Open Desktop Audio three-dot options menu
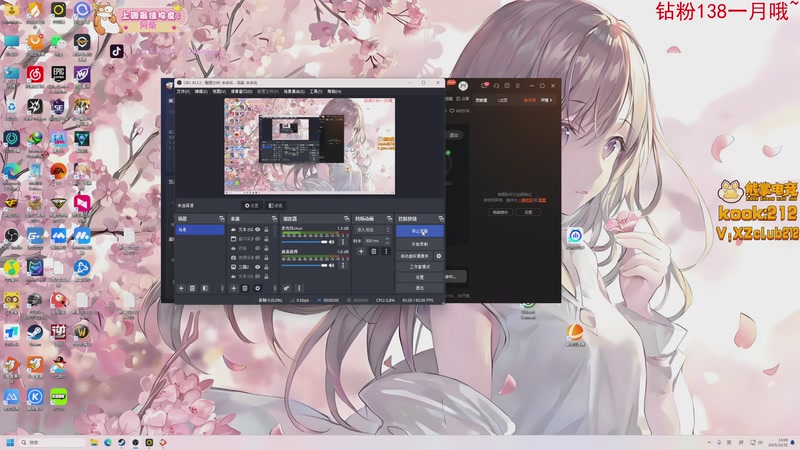This screenshot has height=450, width=800. point(343,265)
